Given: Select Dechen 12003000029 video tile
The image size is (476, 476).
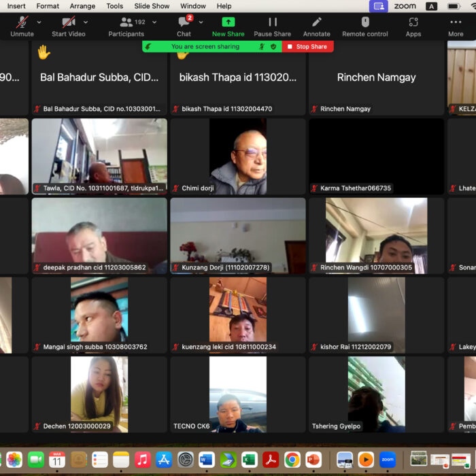Looking at the screenshot, I should (x=99, y=394).
